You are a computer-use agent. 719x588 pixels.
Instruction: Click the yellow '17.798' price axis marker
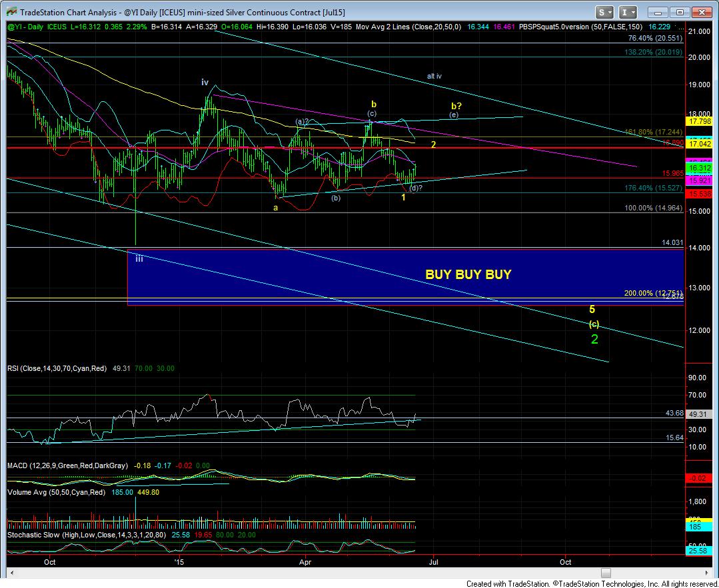click(698, 121)
